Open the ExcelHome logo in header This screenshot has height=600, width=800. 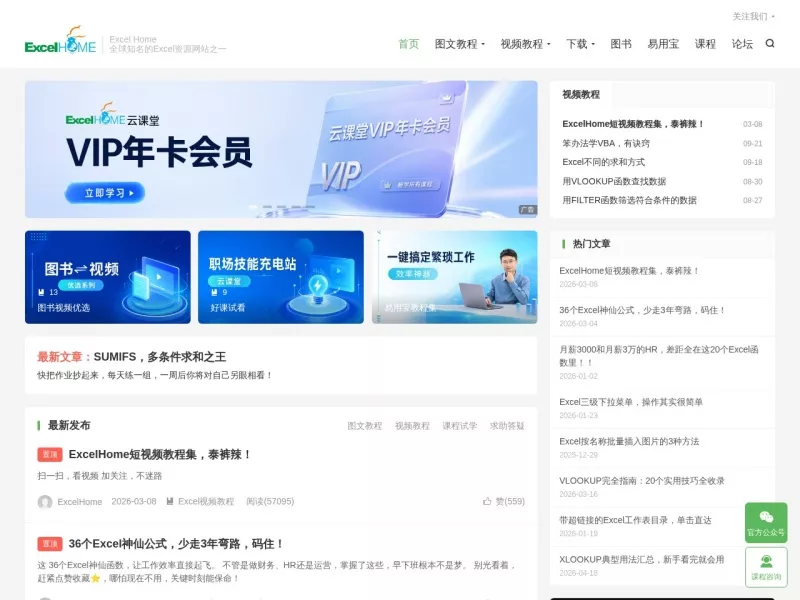[x=60, y=40]
